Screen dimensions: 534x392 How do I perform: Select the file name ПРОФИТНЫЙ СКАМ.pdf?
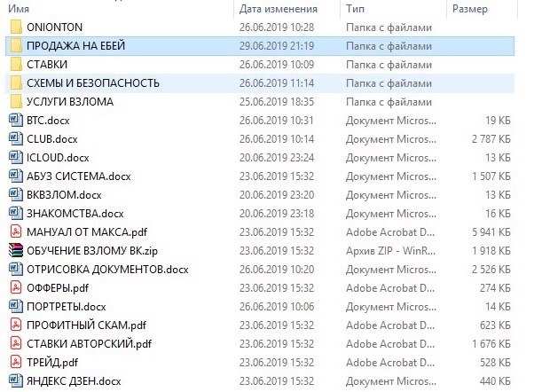[x=87, y=325]
